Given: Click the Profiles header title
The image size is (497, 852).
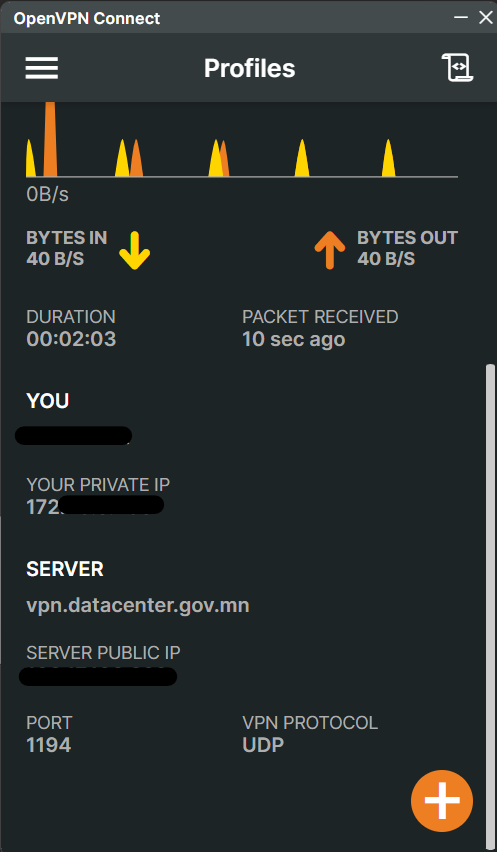Looking at the screenshot, I should (x=249, y=68).
